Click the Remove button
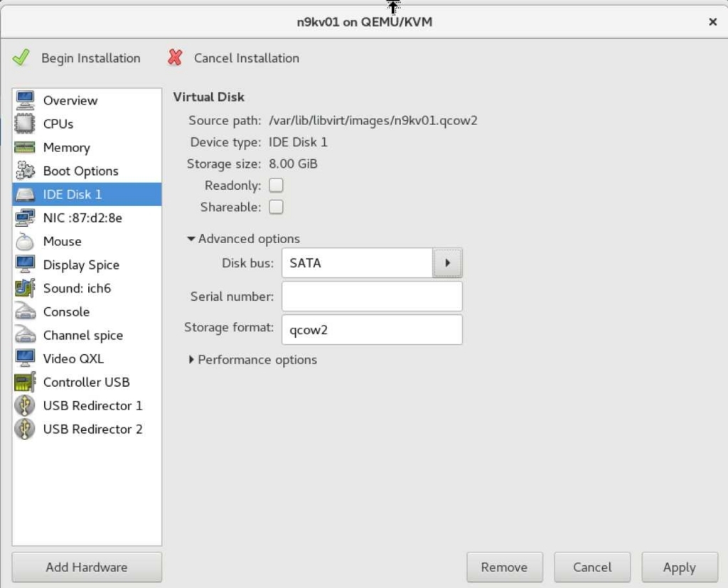This screenshot has height=588, width=728. click(x=505, y=567)
